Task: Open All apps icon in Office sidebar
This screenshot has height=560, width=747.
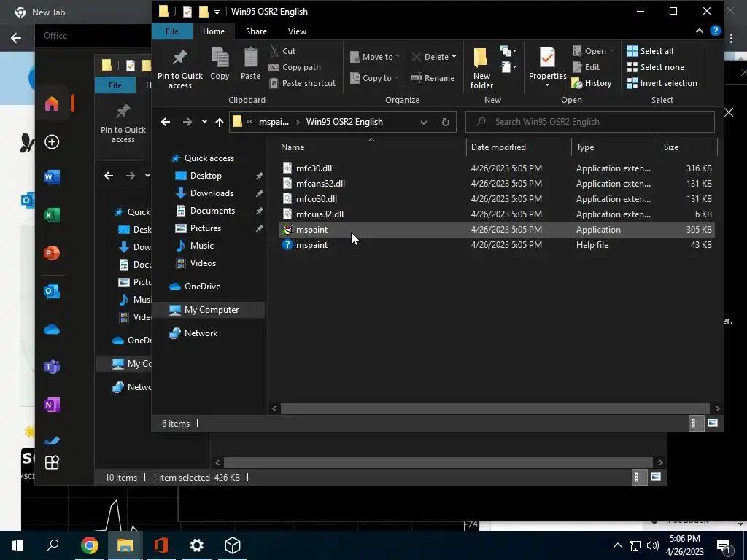Action: 52,462
